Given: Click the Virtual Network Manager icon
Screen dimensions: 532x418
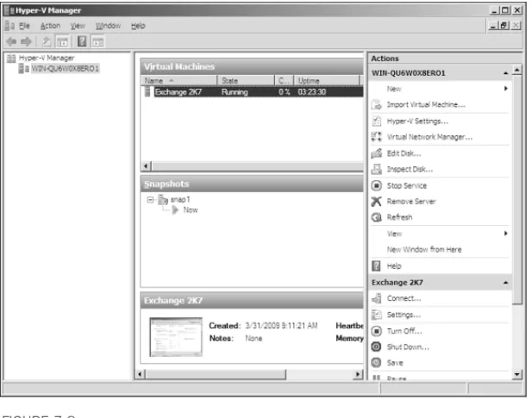Looking at the screenshot, I should (x=376, y=137).
